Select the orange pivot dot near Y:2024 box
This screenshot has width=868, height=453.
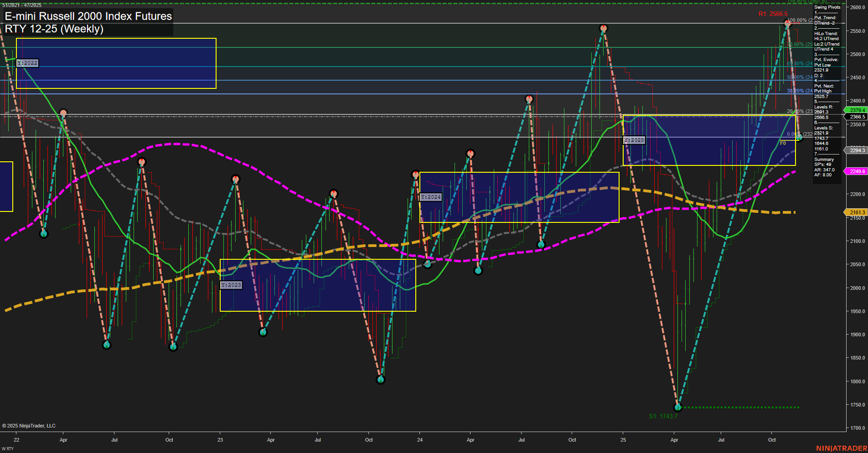tap(415, 173)
